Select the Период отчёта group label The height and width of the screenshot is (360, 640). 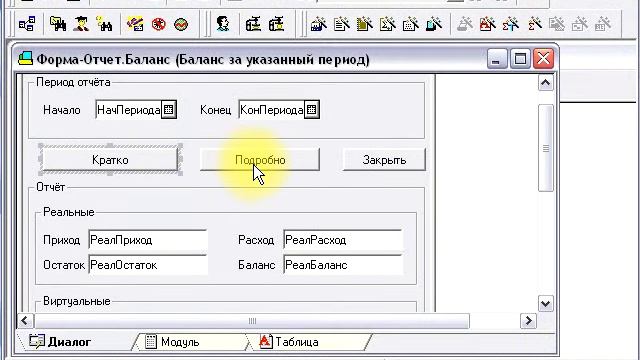tap(73, 82)
